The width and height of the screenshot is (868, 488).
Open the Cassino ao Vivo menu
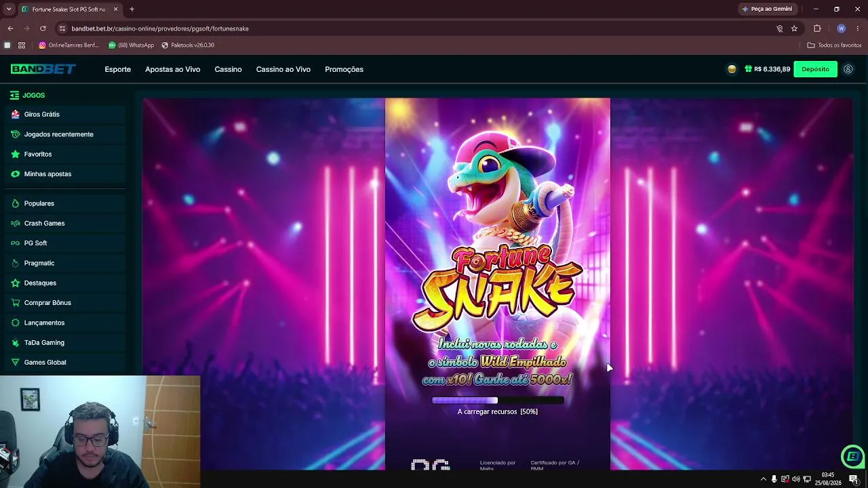pyautogui.click(x=283, y=69)
